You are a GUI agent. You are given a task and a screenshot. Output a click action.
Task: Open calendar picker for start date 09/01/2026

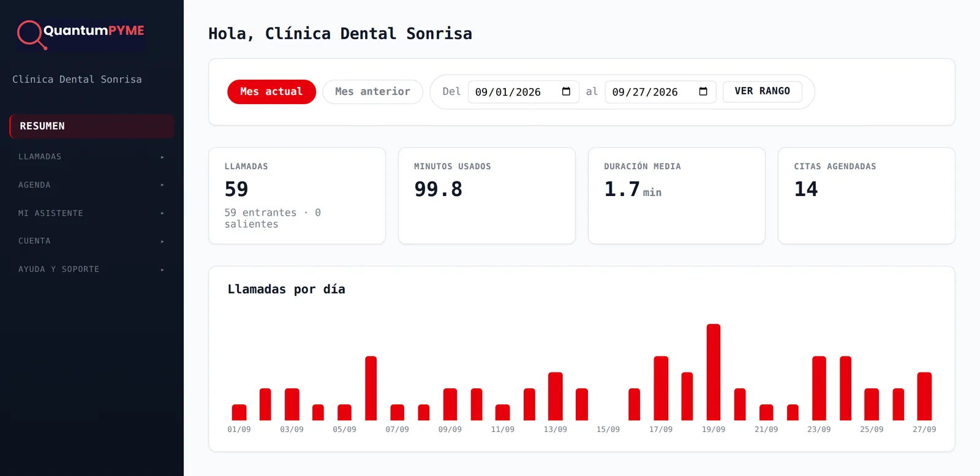click(x=566, y=92)
